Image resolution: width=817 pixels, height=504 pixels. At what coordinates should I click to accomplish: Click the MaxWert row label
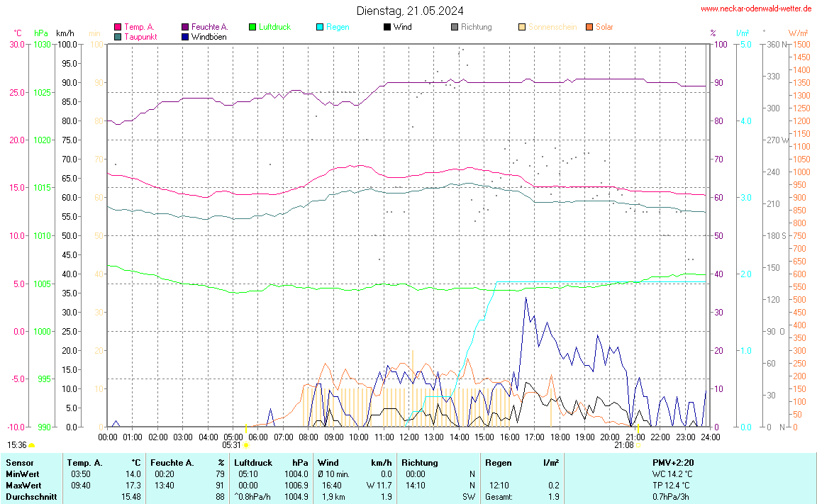pyautogui.click(x=23, y=485)
